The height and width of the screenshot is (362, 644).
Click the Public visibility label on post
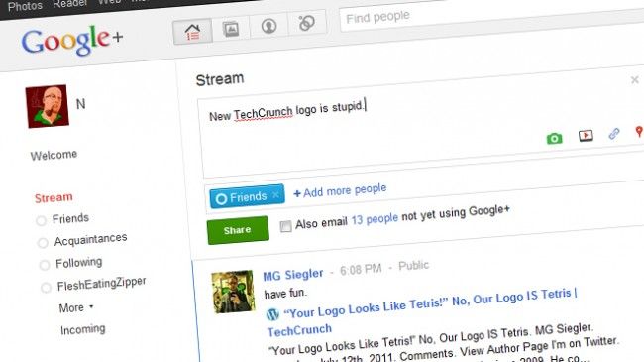413,266
